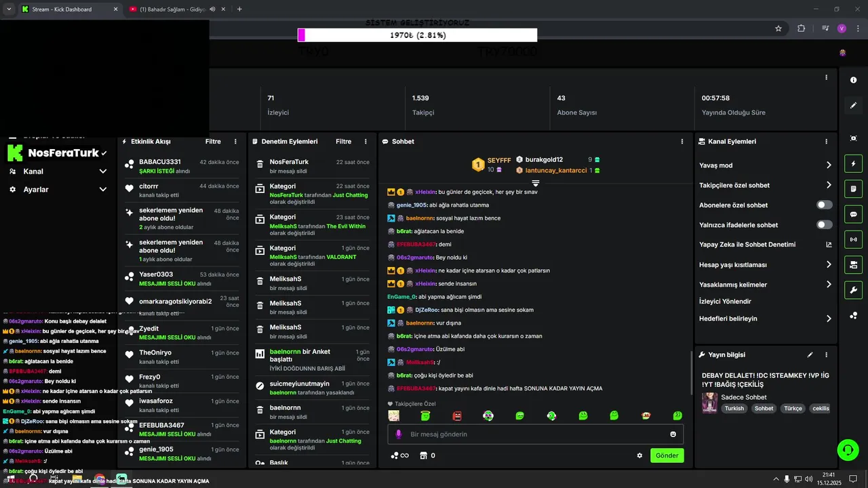Image resolution: width=868 pixels, height=488 pixels.
Task: Collapse the chat leaderboard with the down arrow
Action: (x=535, y=184)
